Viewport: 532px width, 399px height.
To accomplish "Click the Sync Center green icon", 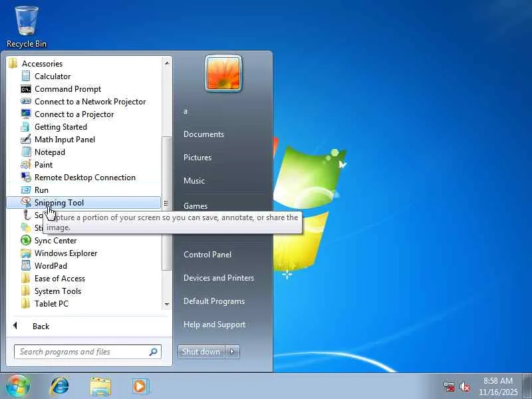I will (x=26, y=240).
